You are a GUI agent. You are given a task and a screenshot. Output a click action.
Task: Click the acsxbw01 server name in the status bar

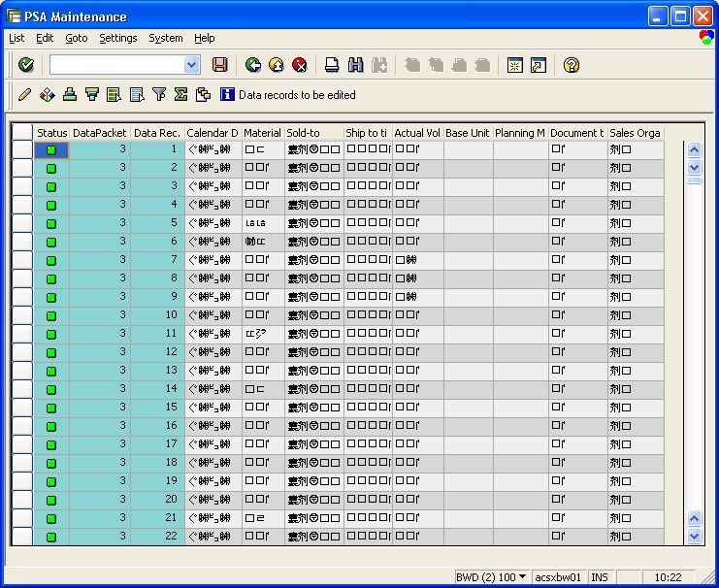point(558,577)
